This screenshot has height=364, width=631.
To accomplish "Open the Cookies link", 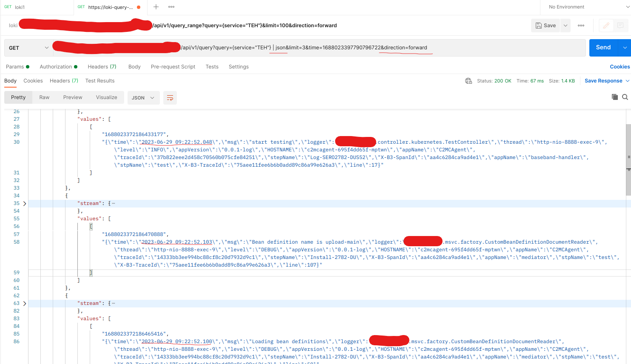I will (619, 66).
